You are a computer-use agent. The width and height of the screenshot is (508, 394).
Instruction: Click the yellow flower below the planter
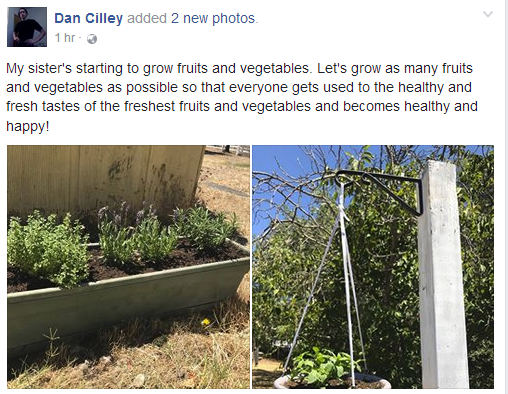tap(206, 322)
